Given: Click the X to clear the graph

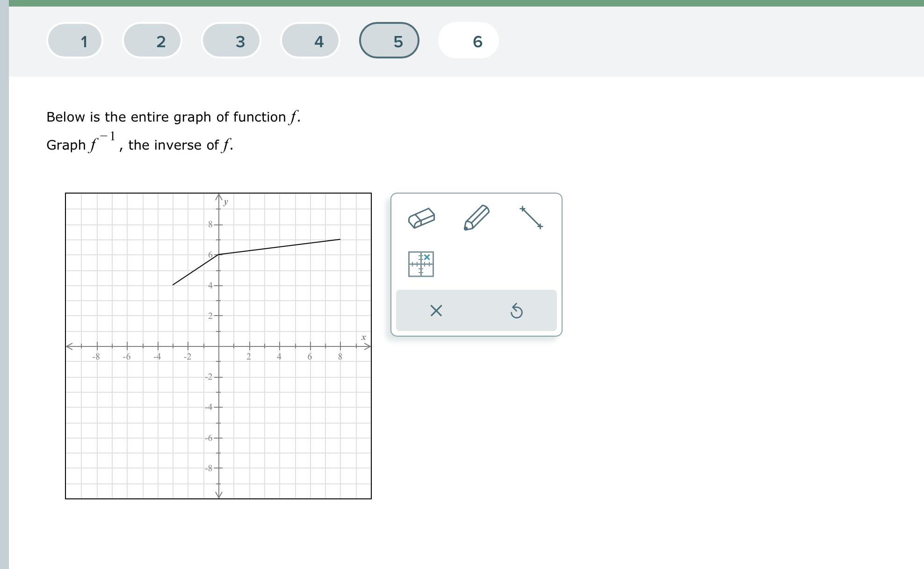Looking at the screenshot, I should click(x=435, y=311).
